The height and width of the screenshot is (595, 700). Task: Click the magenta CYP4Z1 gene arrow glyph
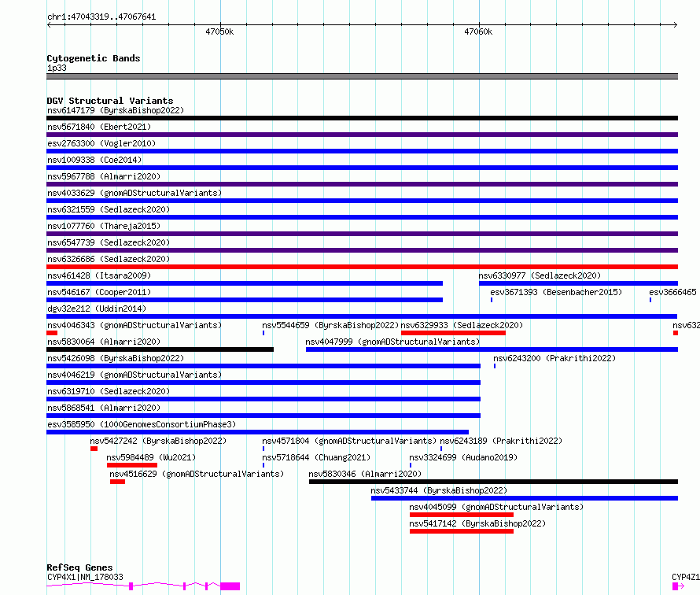(x=678, y=586)
